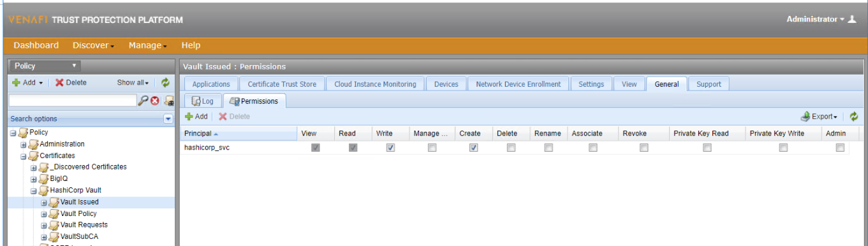Click the search magnifier icon
Screen dimensions: 868x246
click(143, 101)
